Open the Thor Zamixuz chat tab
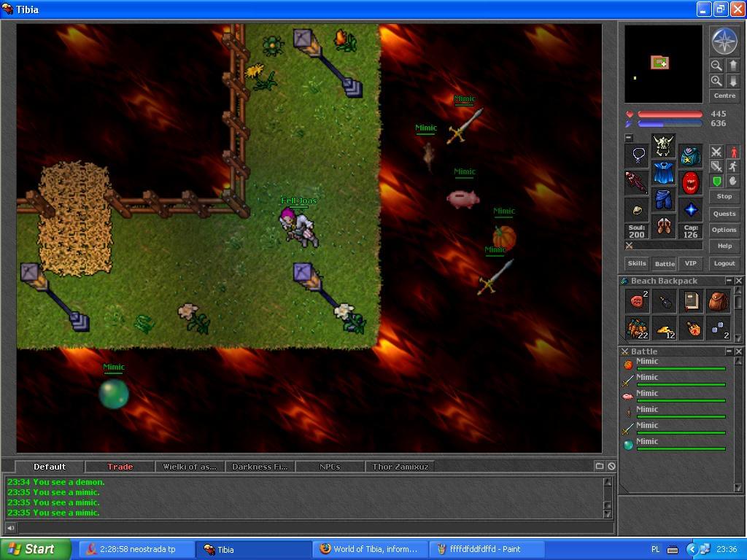 click(400, 467)
